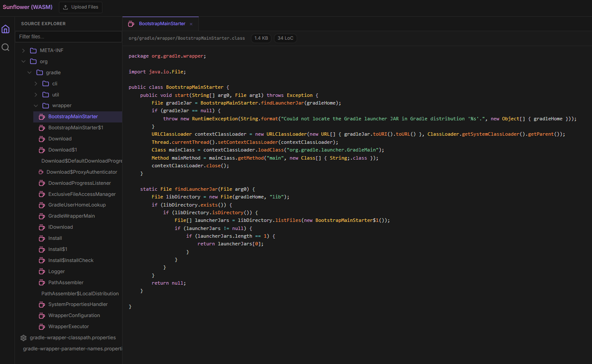
Task: Click the Upload Files button
Action: (81, 7)
